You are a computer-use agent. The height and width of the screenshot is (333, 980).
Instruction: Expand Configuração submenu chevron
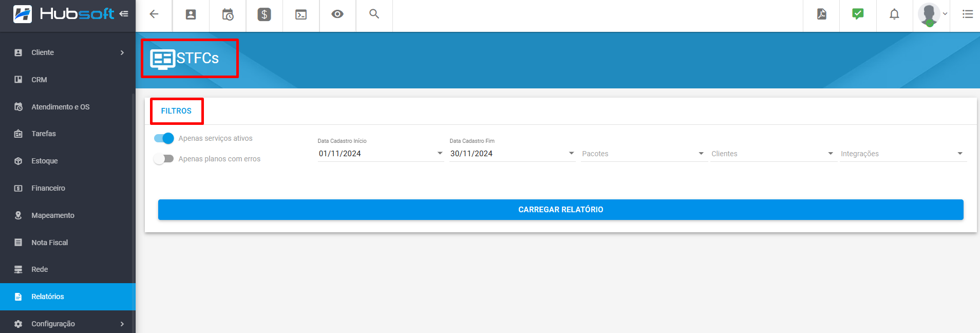(122, 324)
